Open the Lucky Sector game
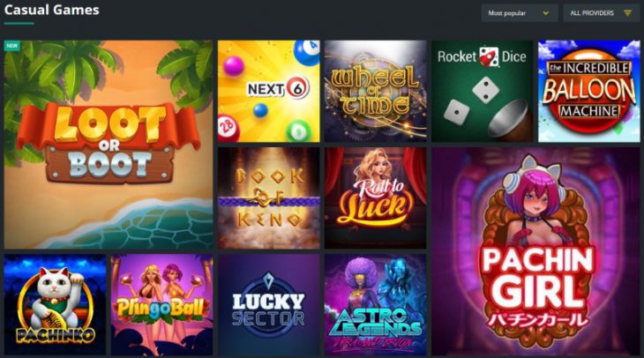The width and height of the screenshot is (644, 358). 268,304
